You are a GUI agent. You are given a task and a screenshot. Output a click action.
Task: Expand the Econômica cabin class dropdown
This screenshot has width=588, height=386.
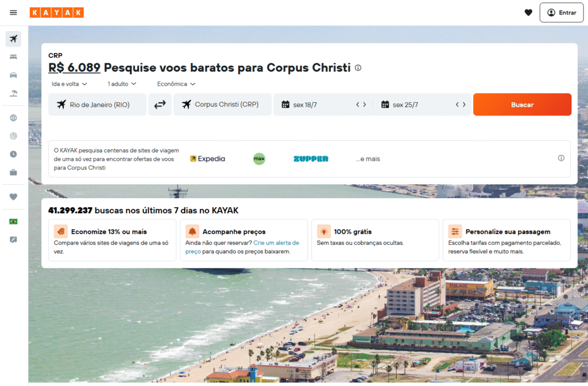[x=176, y=84]
